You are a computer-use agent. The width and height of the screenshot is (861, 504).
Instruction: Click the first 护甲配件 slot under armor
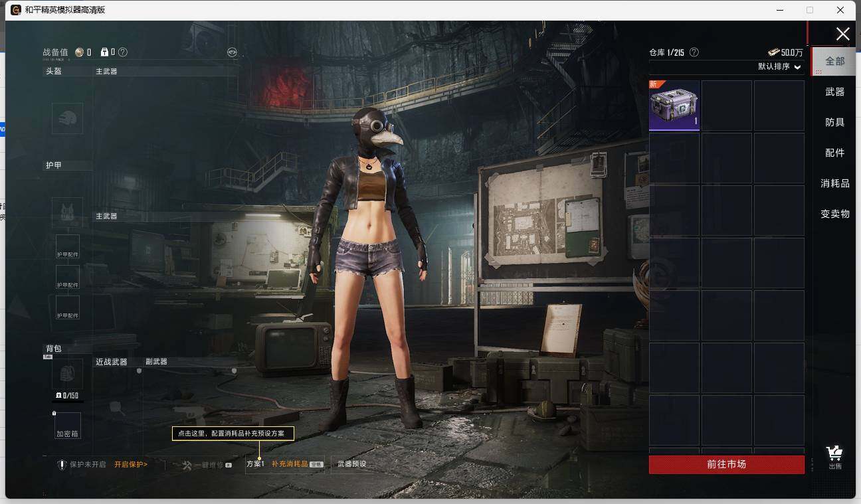(68, 247)
